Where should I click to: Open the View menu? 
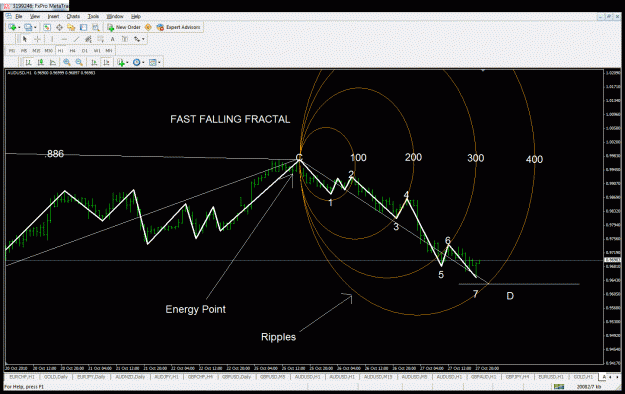click(x=35, y=16)
